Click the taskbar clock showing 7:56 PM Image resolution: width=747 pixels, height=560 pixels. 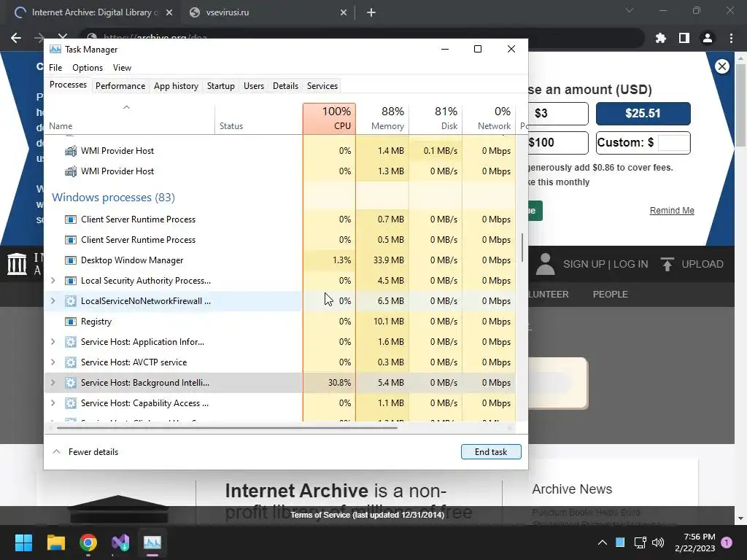(x=695, y=542)
